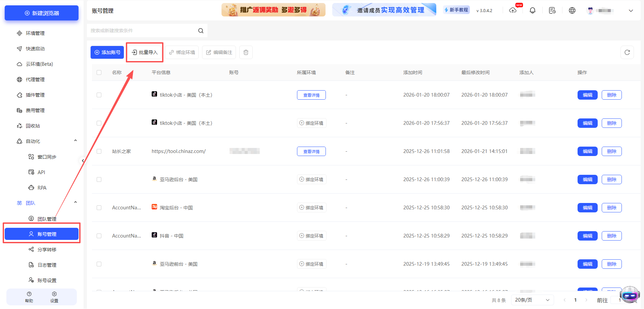Click the refresh icon above the account table

coord(627,52)
